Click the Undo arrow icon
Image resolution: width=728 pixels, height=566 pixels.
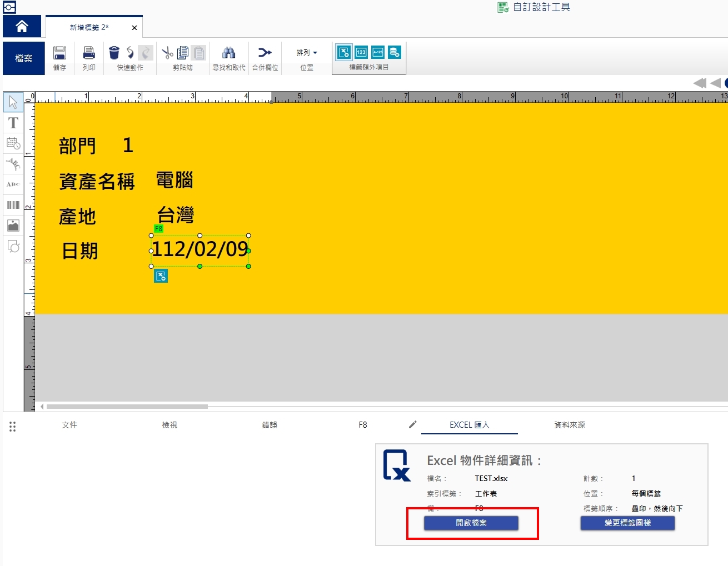[x=130, y=53]
